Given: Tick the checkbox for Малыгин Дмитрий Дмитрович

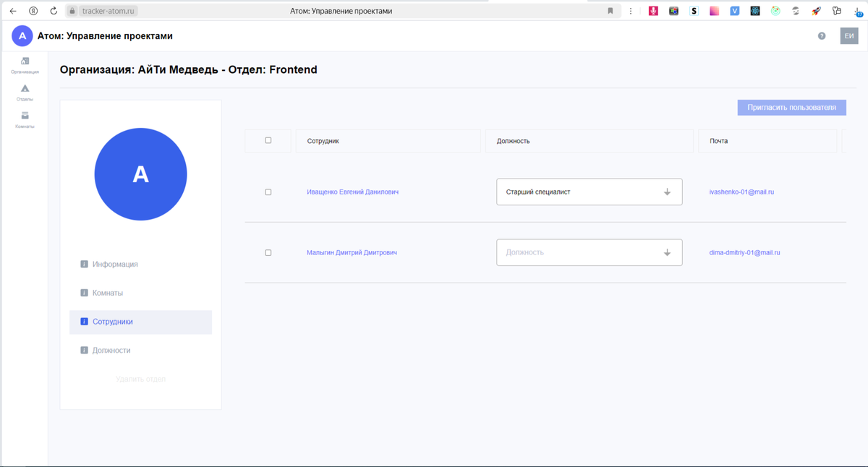Looking at the screenshot, I should click(268, 253).
